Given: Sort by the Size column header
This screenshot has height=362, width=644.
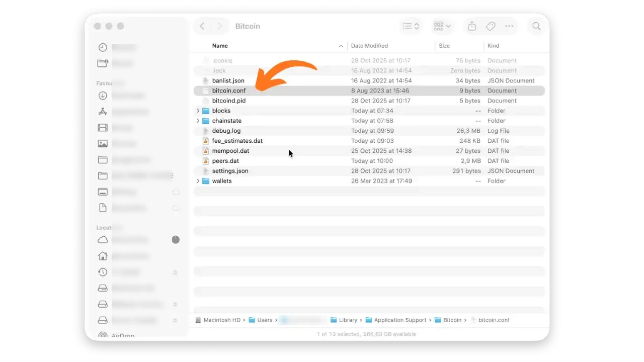Looking at the screenshot, I should click(x=444, y=46).
